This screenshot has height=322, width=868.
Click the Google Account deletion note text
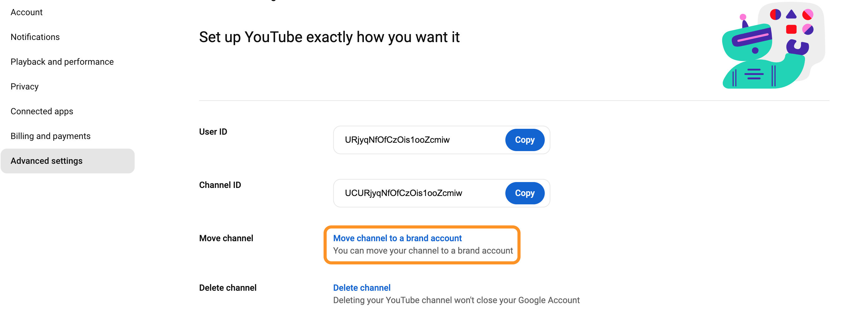tap(456, 300)
